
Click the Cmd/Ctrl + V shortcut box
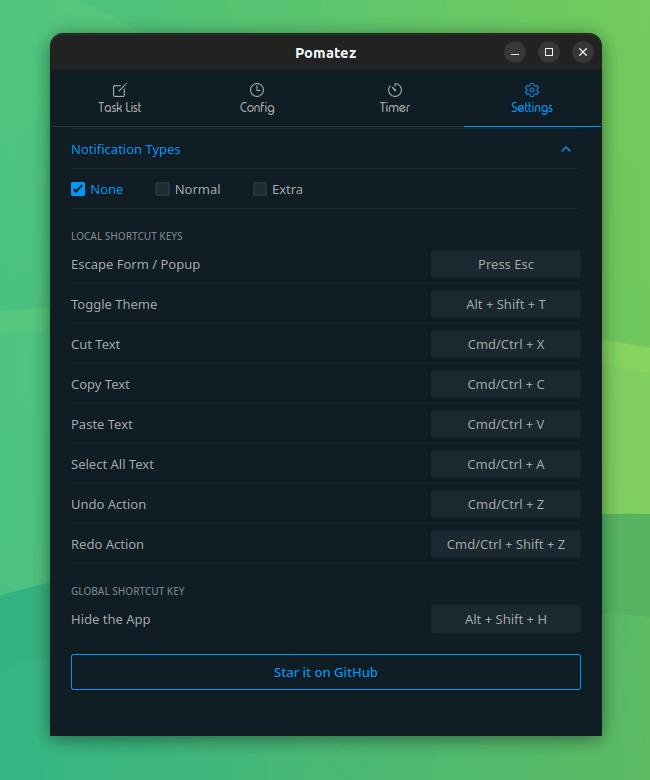(x=506, y=424)
